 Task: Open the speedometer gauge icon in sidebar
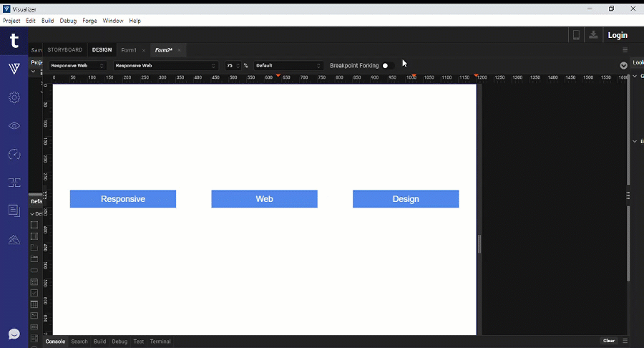[14, 154]
